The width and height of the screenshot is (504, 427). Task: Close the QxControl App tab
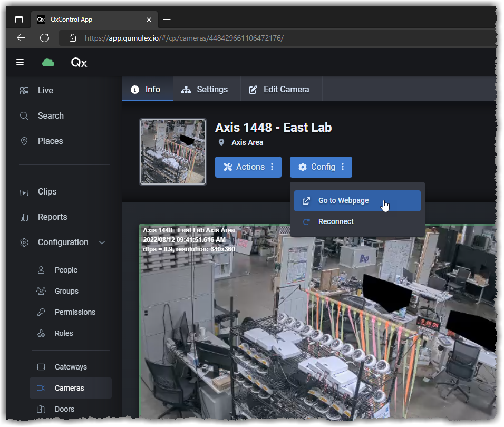(x=149, y=20)
